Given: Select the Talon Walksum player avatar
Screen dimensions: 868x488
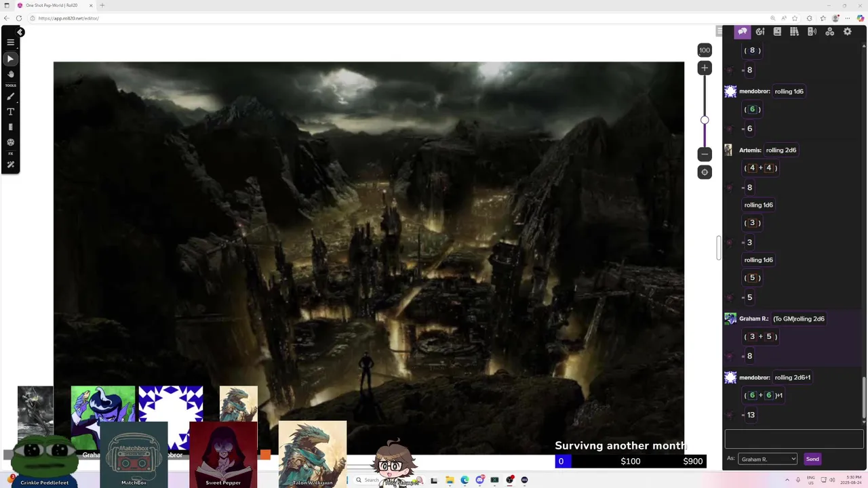Looking at the screenshot, I should (313, 453).
